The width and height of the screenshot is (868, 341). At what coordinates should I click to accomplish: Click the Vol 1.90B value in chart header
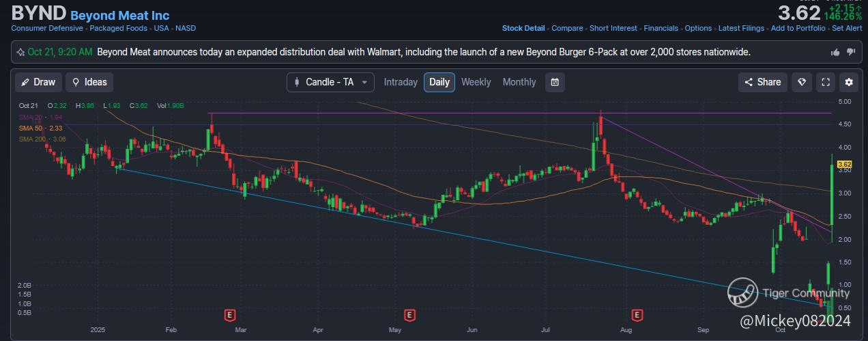[171, 106]
